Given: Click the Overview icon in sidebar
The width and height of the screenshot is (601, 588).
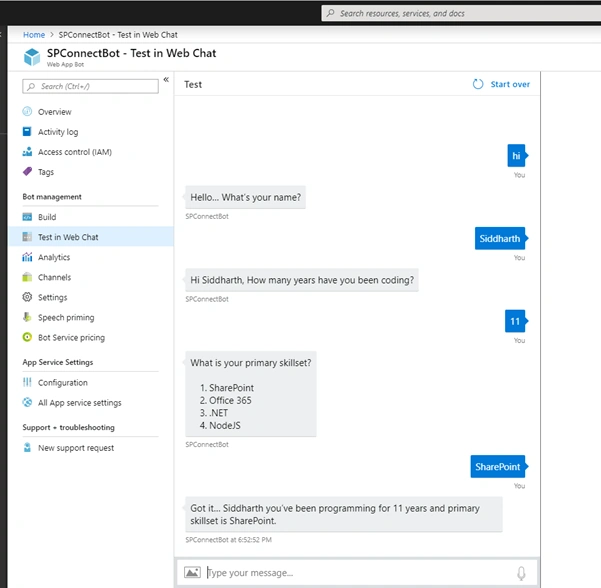Looking at the screenshot, I should point(27,112).
